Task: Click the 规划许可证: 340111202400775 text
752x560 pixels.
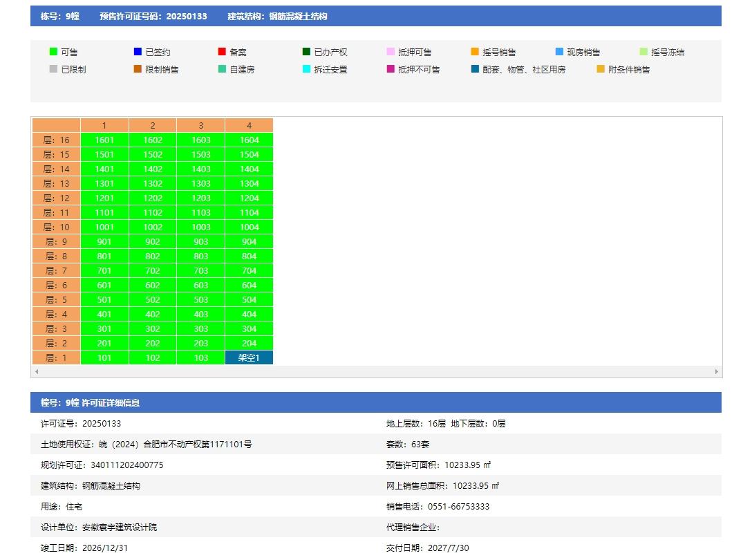Action: click(102, 465)
